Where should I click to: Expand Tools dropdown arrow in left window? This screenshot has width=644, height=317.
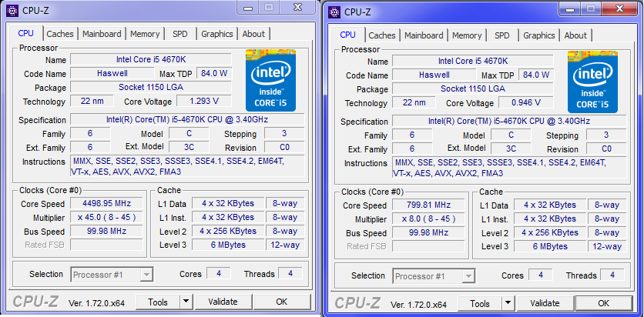(x=186, y=302)
